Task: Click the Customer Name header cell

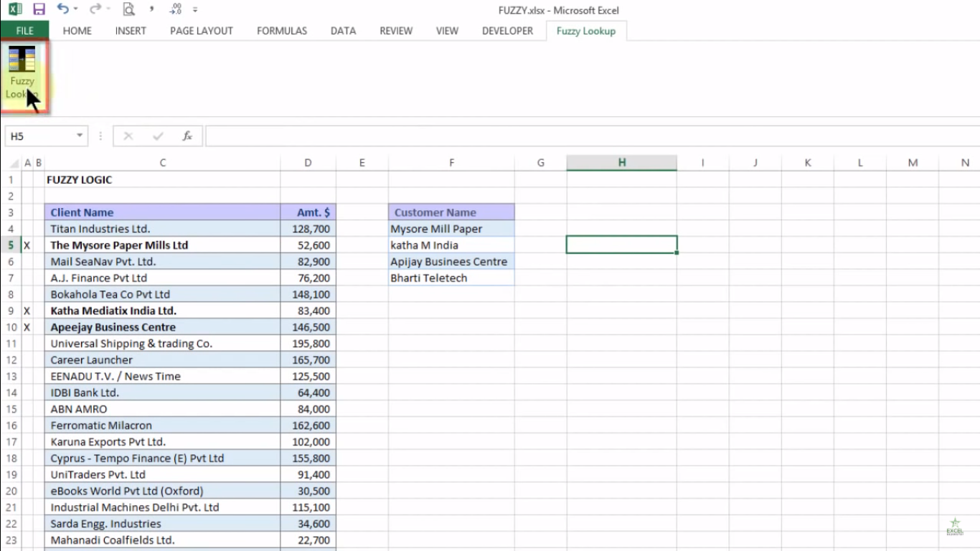Action: 451,212
